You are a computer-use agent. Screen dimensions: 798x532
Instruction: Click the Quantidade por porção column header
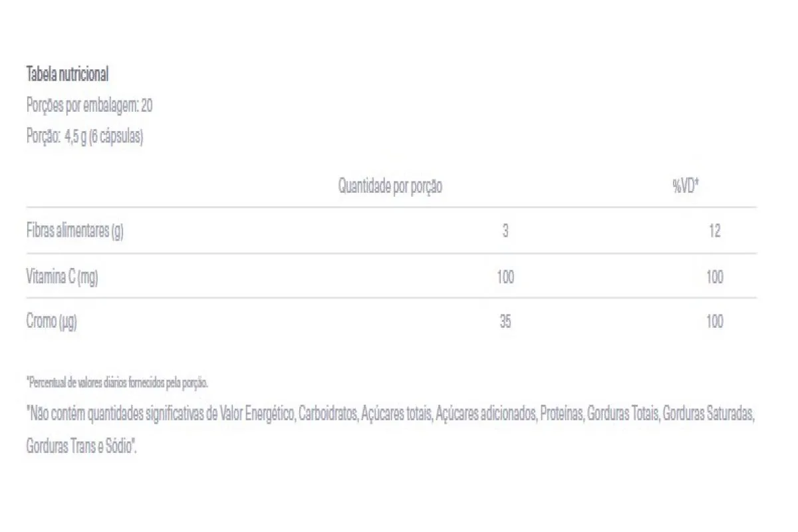(x=390, y=187)
